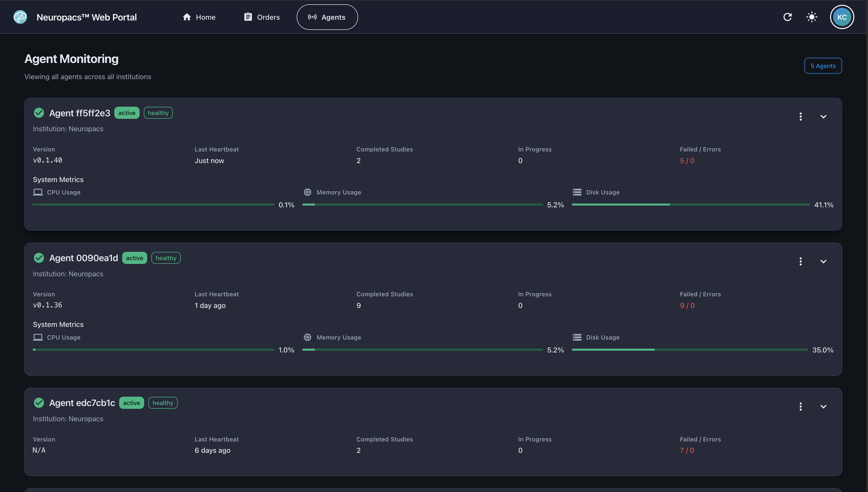Click the Memory Usage chip icon for Agent 0090ea1d
The image size is (868, 492).
(307, 337)
